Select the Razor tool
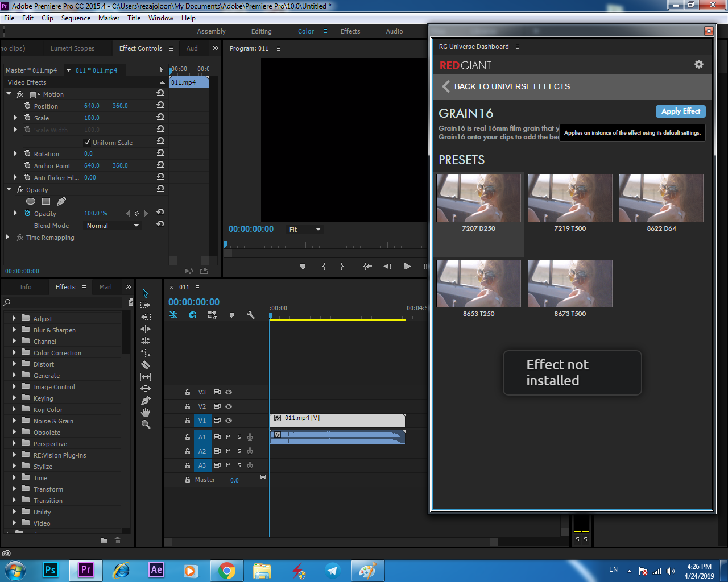728x582 pixels. [146, 365]
